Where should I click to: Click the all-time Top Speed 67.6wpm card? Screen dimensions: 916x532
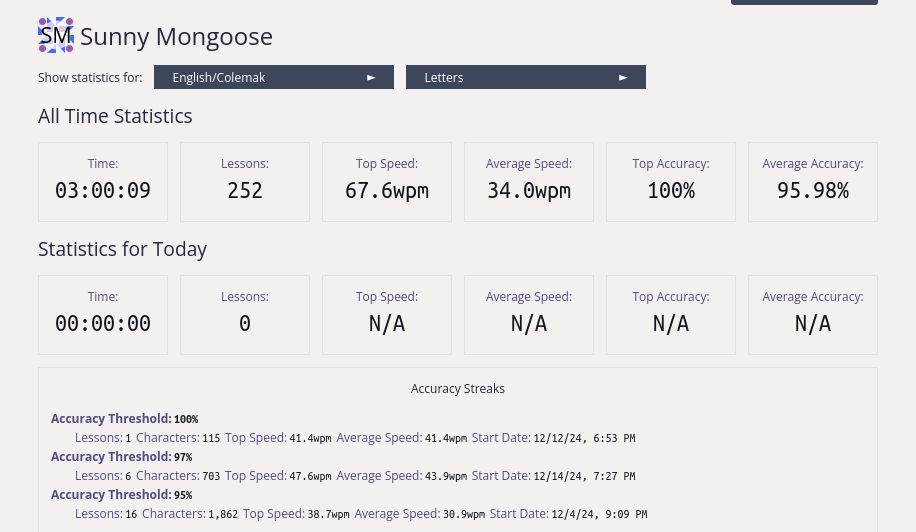click(x=387, y=182)
